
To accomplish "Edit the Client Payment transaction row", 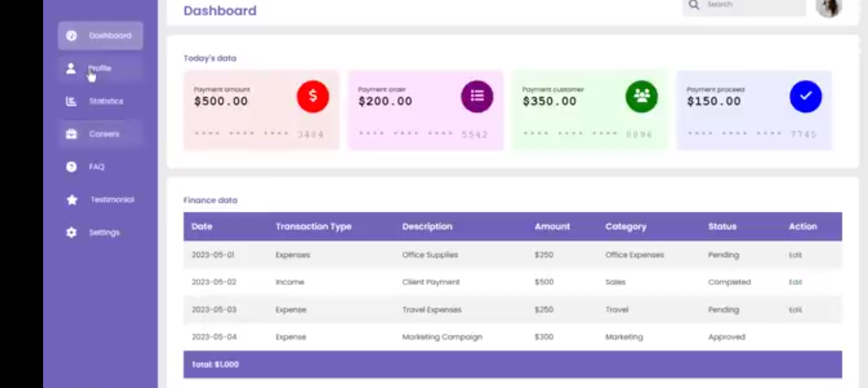I will [x=795, y=282].
